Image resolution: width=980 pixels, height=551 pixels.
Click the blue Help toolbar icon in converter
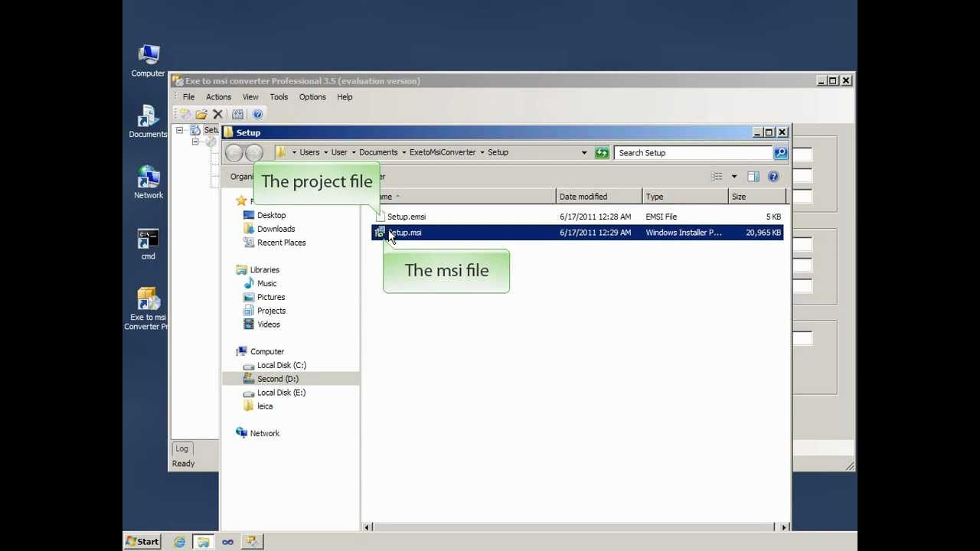257,114
